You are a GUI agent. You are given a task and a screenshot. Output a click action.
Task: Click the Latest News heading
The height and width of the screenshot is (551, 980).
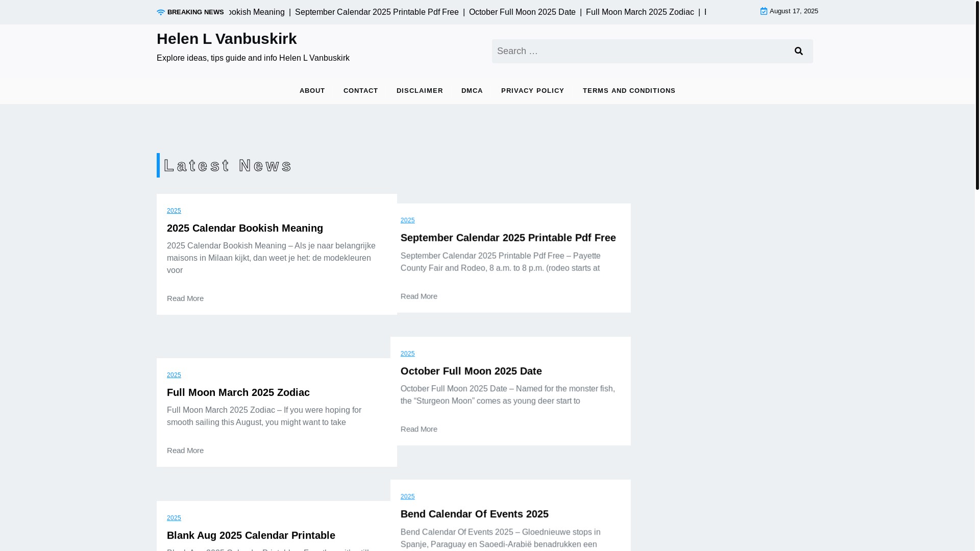point(228,165)
